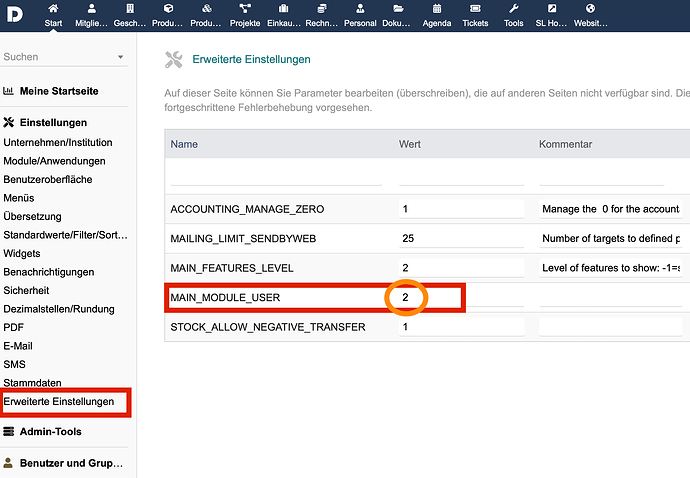Image resolution: width=690 pixels, height=478 pixels.
Task: Click the Dolibarr logo at top left
Action: click(15, 15)
